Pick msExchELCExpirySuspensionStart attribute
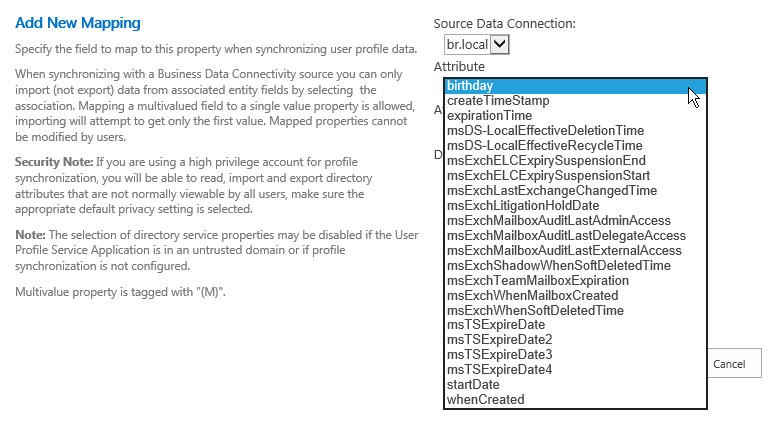769x425 pixels. 575,175
